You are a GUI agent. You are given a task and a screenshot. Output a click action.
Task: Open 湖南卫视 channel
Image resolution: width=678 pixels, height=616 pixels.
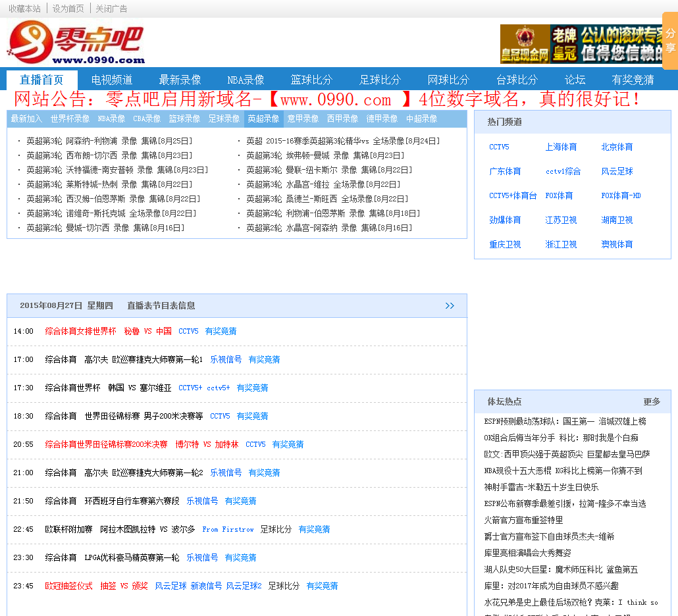pyautogui.click(x=617, y=220)
